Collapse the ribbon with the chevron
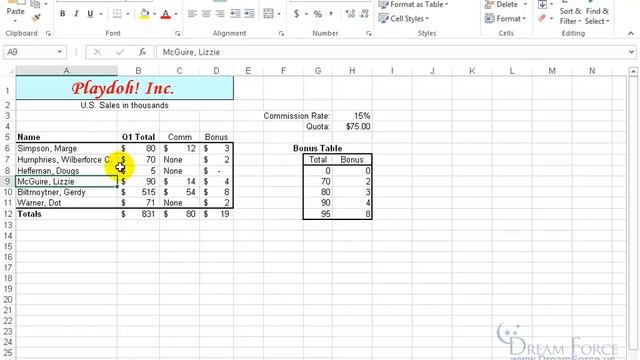640x360 pixels. click(x=631, y=33)
